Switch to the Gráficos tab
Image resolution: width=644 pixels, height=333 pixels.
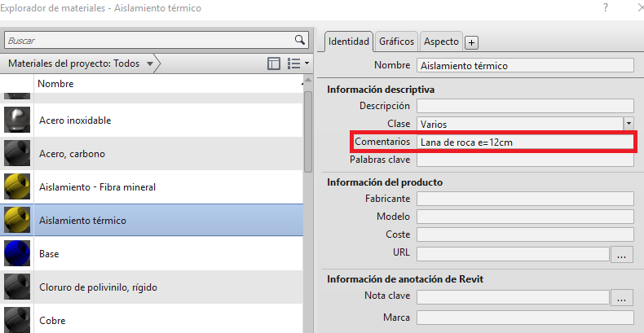click(x=397, y=41)
